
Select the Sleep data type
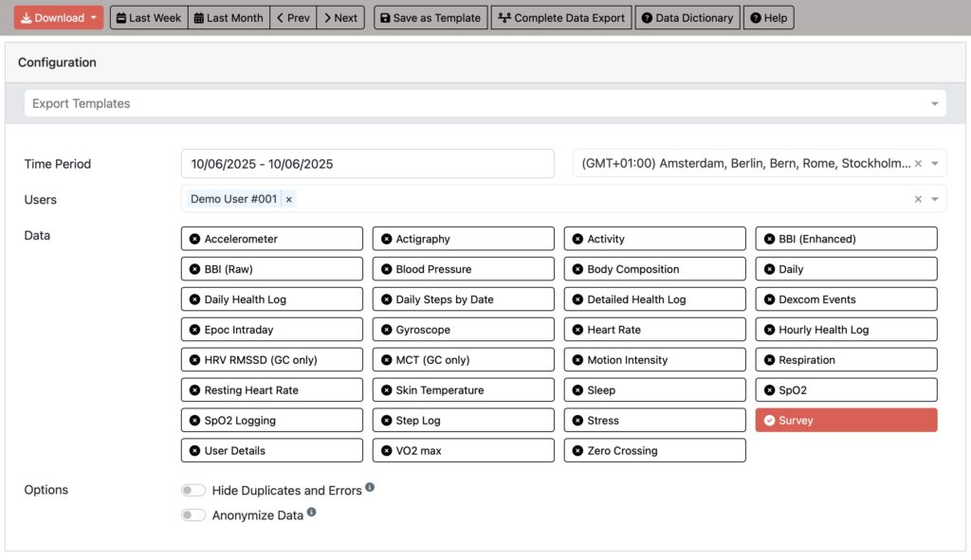click(654, 390)
